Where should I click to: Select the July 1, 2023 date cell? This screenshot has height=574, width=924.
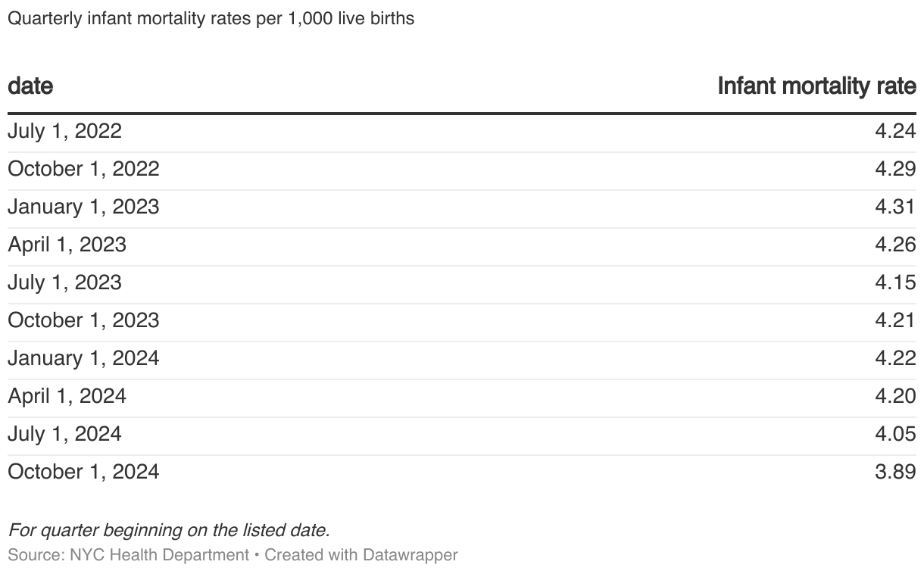coord(64,282)
